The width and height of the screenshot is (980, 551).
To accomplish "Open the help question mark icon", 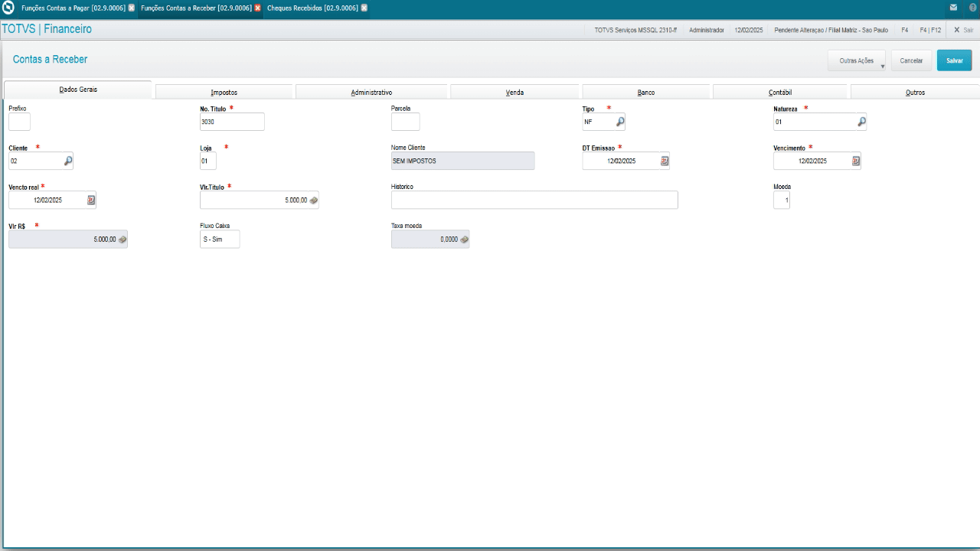I will [x=972, y=8].
